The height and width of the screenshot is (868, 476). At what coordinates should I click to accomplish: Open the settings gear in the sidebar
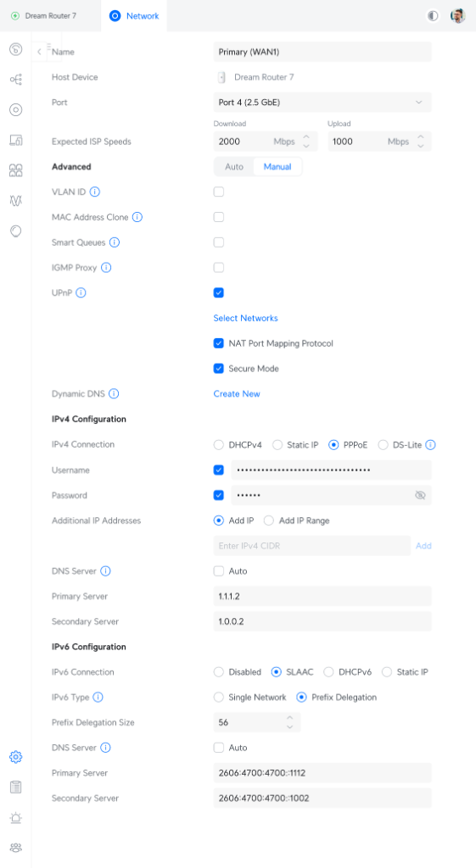pos(15,757)
